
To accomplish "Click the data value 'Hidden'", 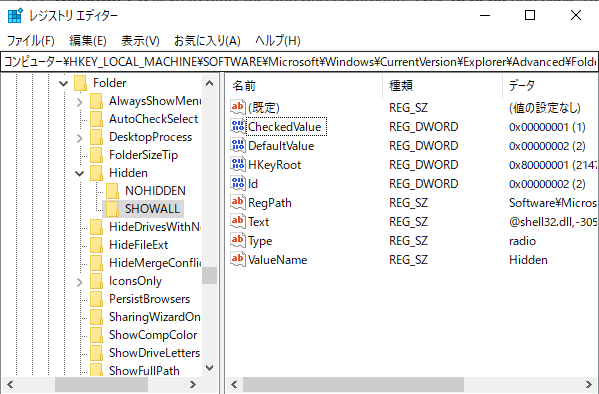I will coord(528,260).
